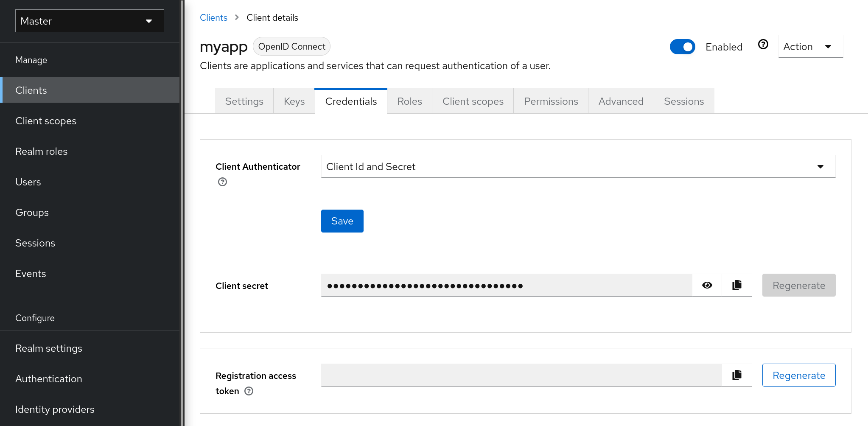Open help for Registration access token
This screenshot has width=868, height=426.
tap(249, 391)
